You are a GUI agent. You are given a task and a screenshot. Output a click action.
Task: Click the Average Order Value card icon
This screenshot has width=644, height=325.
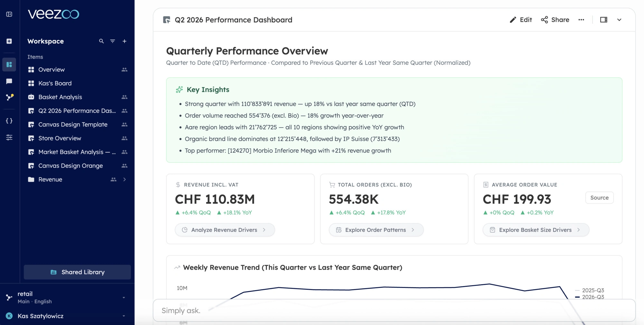coord(486,185)
